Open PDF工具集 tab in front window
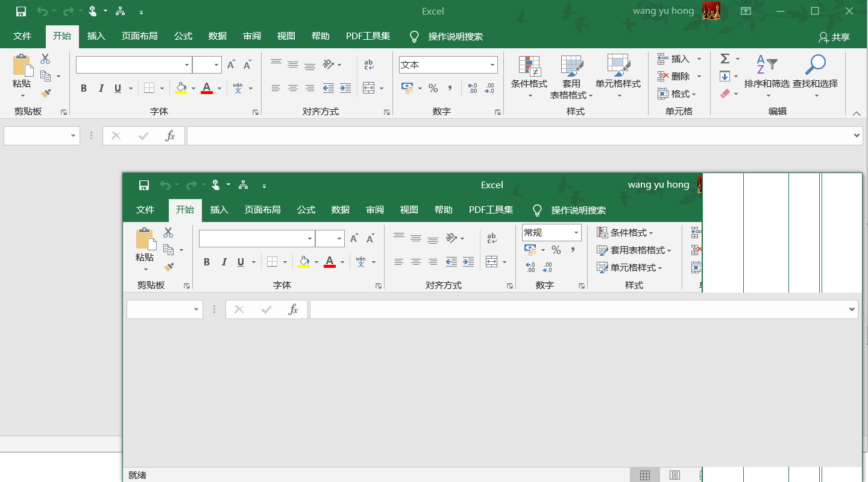This screenshot has height=482, width=868. click(491, 210)
